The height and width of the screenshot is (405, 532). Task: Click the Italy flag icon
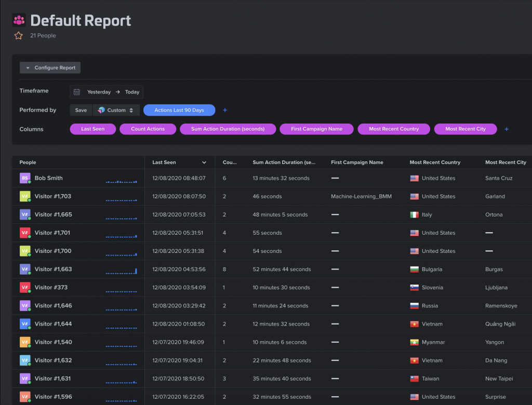pos(414,215)
